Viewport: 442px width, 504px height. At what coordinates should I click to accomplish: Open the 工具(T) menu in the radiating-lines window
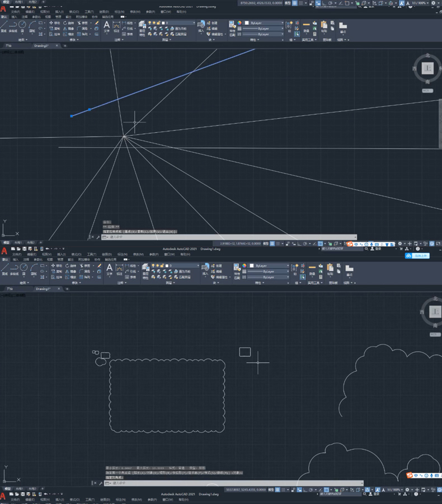(89, 12)
